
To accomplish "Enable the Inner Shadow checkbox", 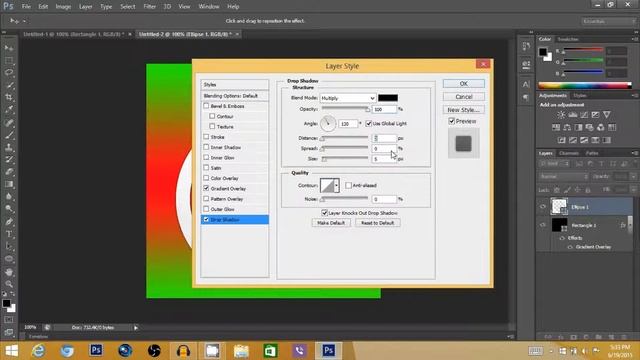I will tap(206, 147).
